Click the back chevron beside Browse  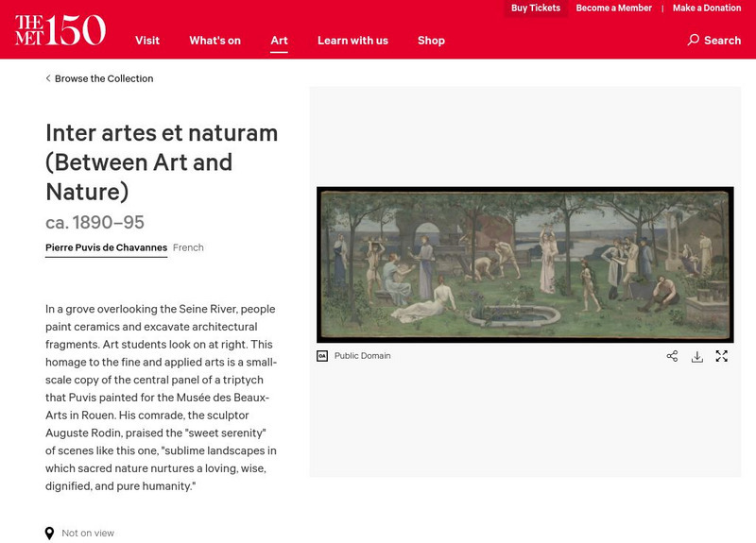pos(48,78)
